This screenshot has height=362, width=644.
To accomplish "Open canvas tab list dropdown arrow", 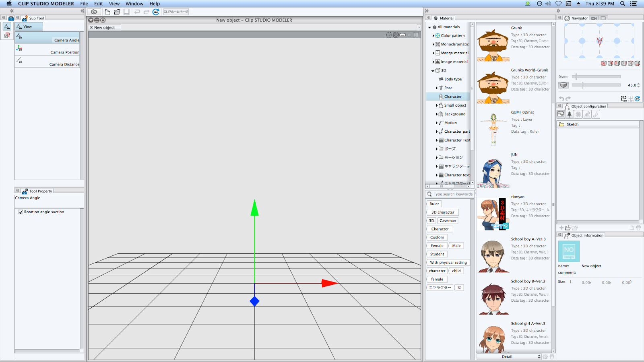I will click(419, 28).
